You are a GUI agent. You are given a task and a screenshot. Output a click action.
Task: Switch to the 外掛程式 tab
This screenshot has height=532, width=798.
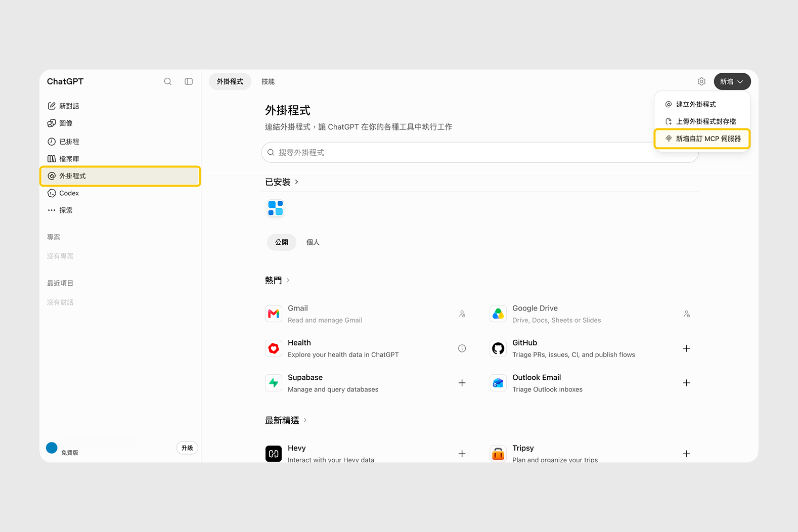[230, 81]
